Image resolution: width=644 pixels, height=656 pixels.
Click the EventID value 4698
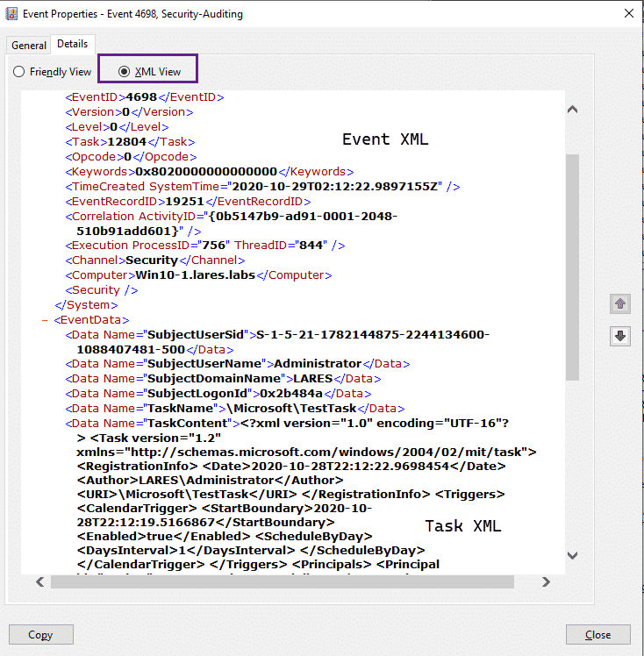(141, 97)
